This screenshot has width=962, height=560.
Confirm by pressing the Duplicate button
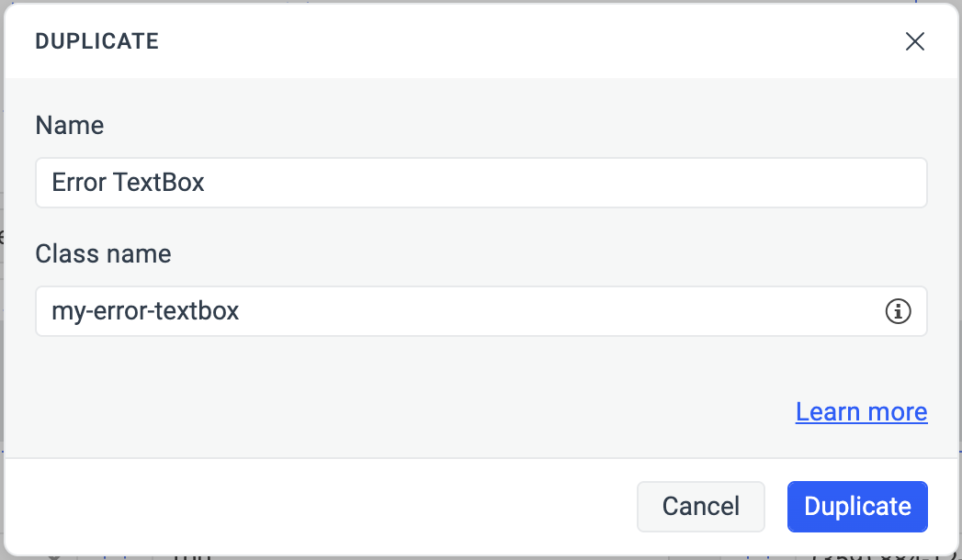pos(856,506)
